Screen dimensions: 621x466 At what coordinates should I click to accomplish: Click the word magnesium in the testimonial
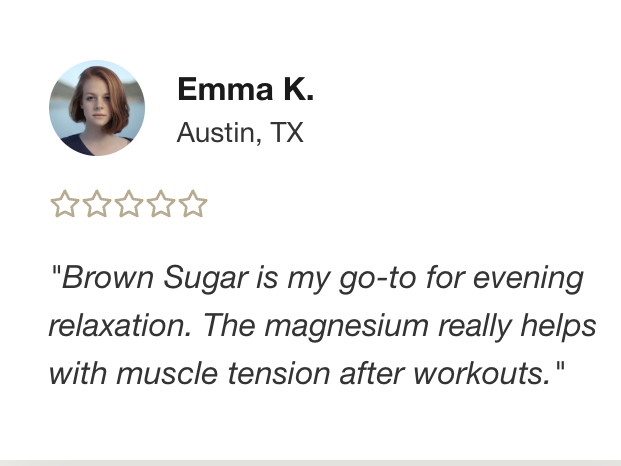(x=347, y=327)
